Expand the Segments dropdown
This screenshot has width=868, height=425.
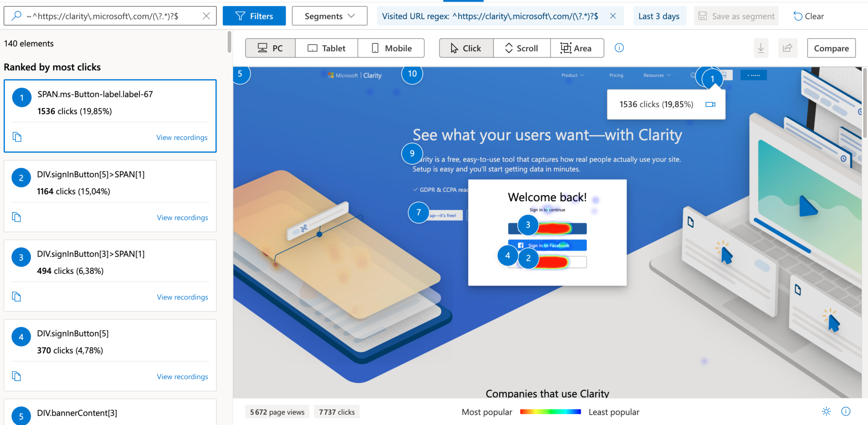(x=329, y=16)
